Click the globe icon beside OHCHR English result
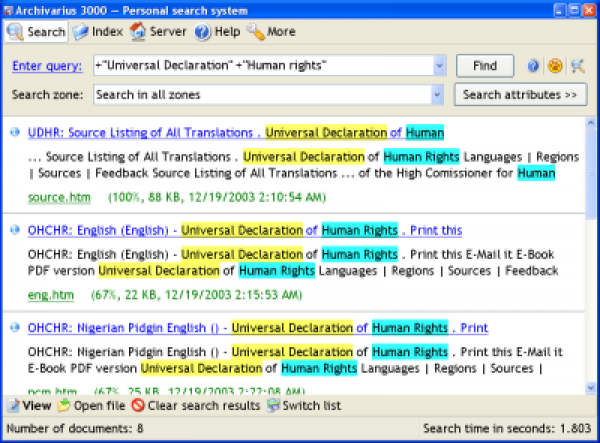Image resolution: width=600 pixels, height=443 pixels. click(x=15, y=230)
